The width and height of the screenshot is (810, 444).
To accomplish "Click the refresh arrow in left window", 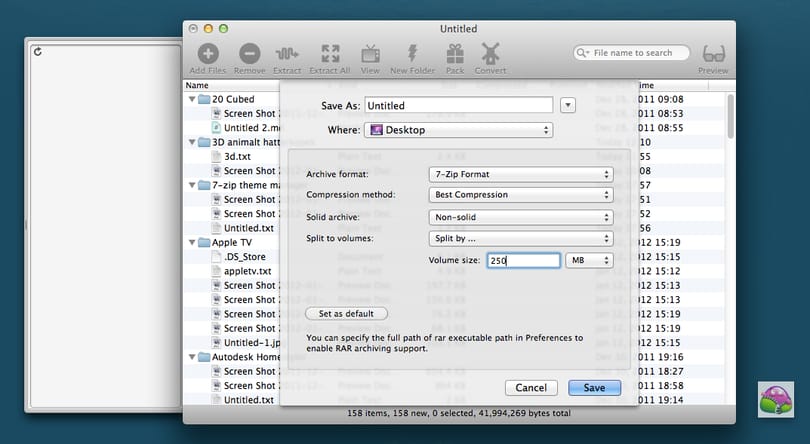I will [37, 51].
